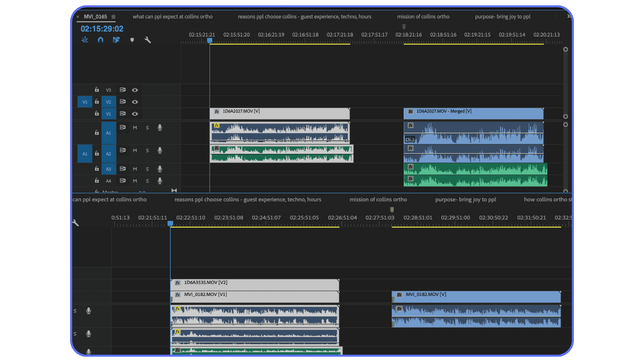Solo the A3 audio track
Viewport: 644px width, 362px height.
147,169
